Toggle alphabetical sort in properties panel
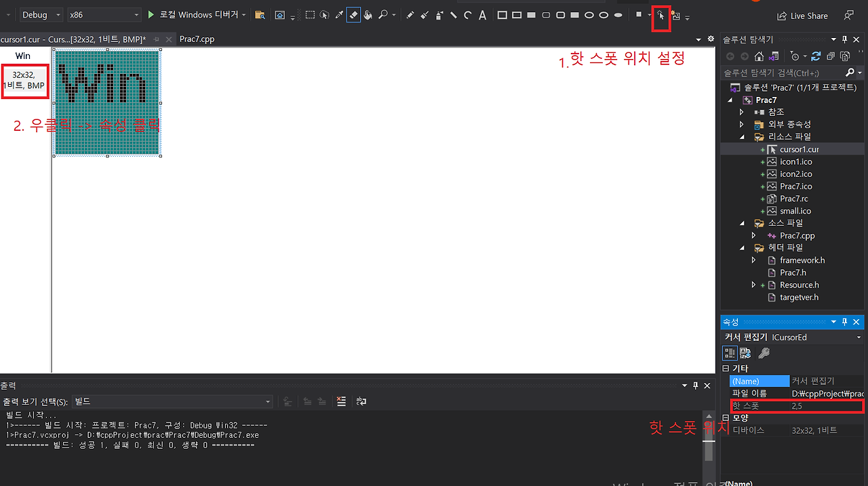Viewport: 868px width, 486px height. pyautogui.click(x=745, y=352)
